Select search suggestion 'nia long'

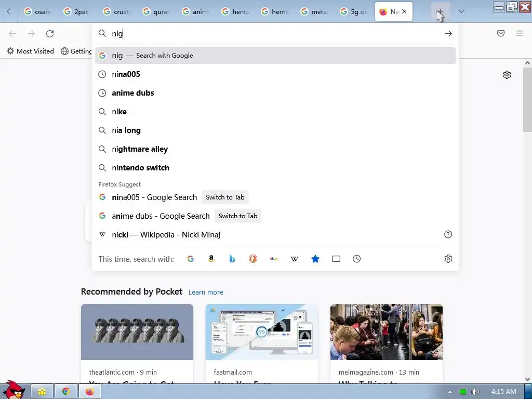click(x=275, y=130)
